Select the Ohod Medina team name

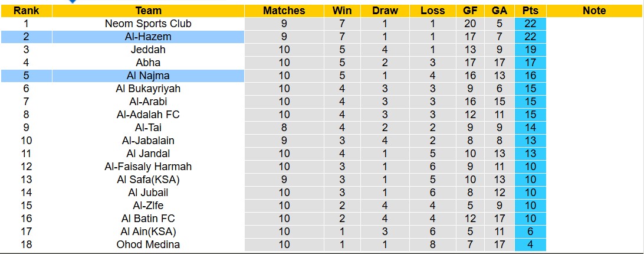[x=148, y=245]
